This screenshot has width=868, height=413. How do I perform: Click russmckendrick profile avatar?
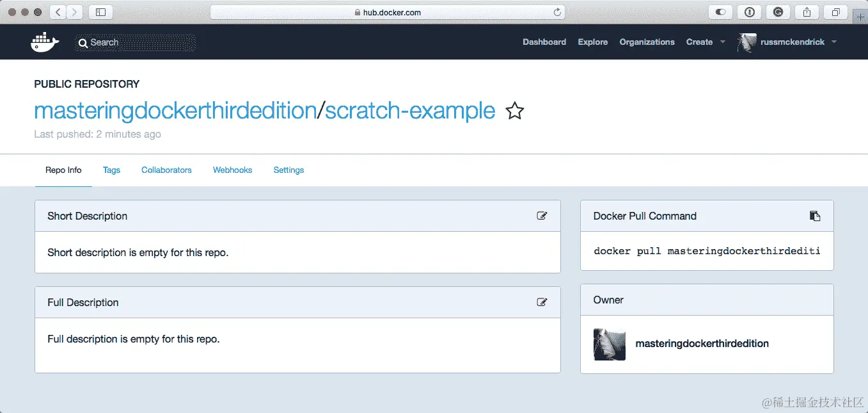click(x=747, y=42)
